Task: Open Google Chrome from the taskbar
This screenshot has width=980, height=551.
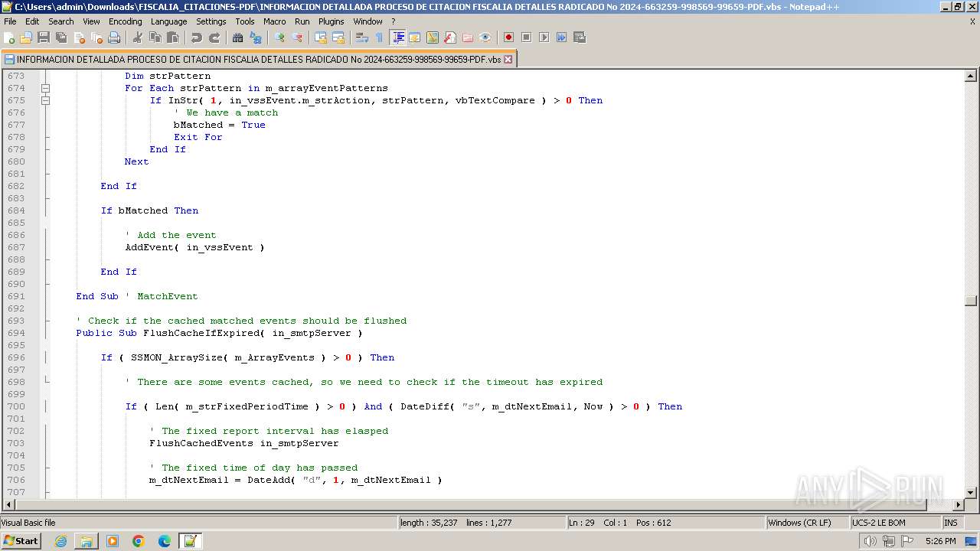Action: click(x=139, y=541)
